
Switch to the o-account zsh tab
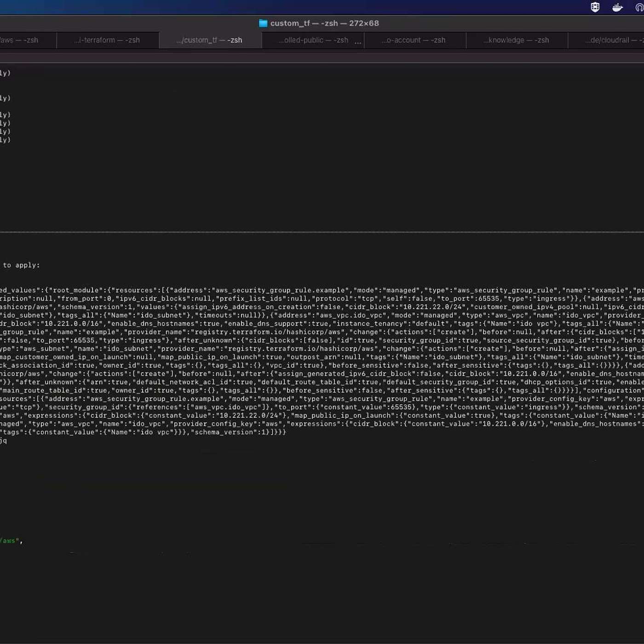tap(413, 40)
